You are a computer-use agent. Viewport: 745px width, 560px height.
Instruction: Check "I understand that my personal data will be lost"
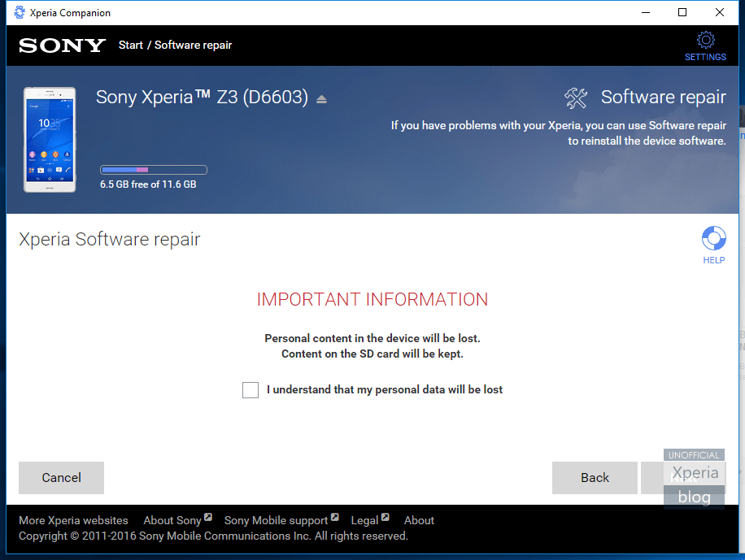tap(250, 389)
